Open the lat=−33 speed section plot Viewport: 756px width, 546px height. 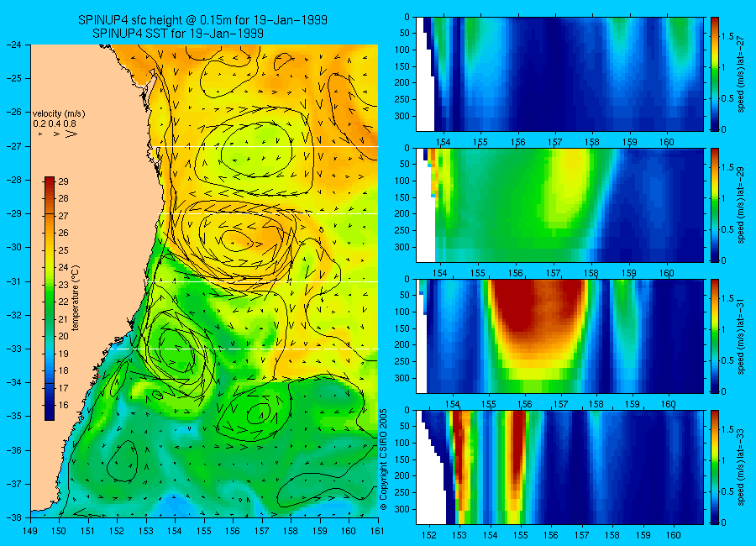click(x=559, y=467)
